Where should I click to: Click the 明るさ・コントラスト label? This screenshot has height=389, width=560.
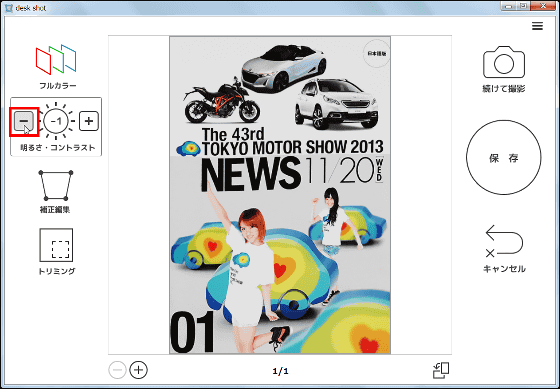coord(58,148)
